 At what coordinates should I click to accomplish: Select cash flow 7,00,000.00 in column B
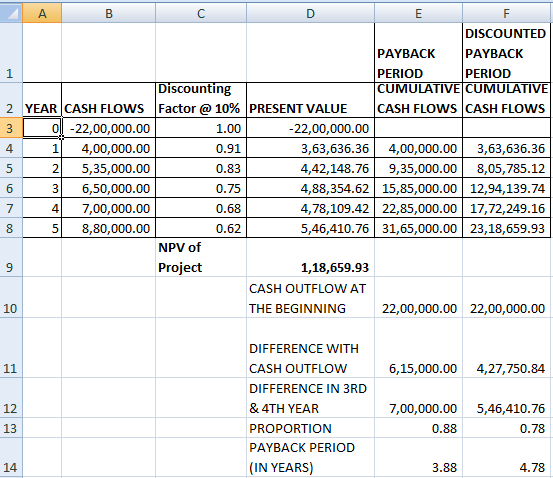click(109, 208)
